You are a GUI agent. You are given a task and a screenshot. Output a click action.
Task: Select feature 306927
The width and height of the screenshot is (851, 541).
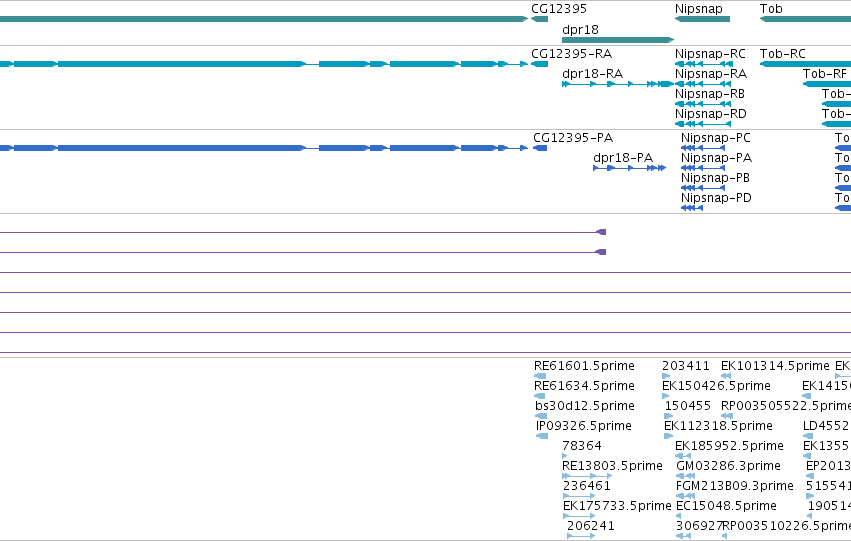pyautogui.click(x=699, y=526)
